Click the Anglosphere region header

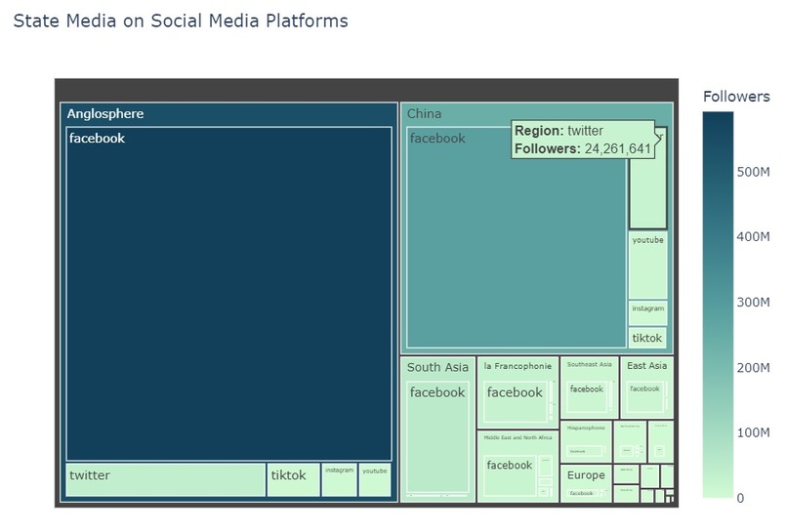(105, 114)
